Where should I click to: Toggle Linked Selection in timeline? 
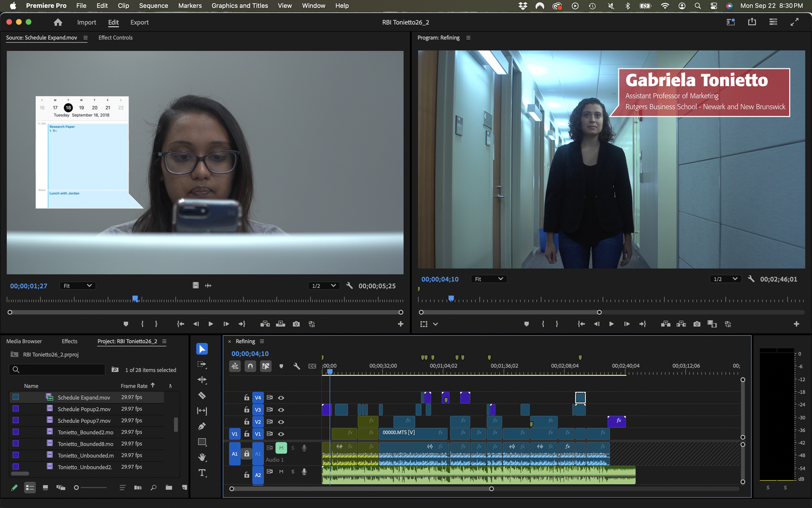266,366
